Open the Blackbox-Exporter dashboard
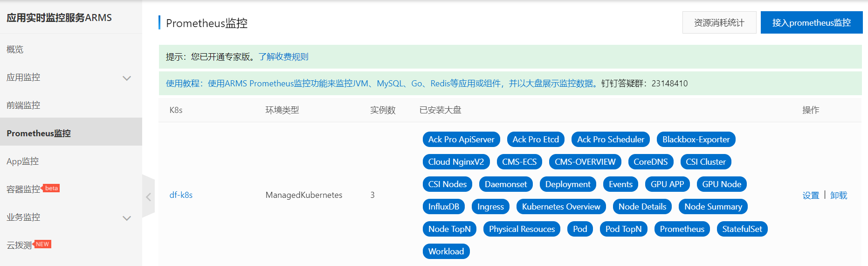868x266 pixels. tap(696, 140)
